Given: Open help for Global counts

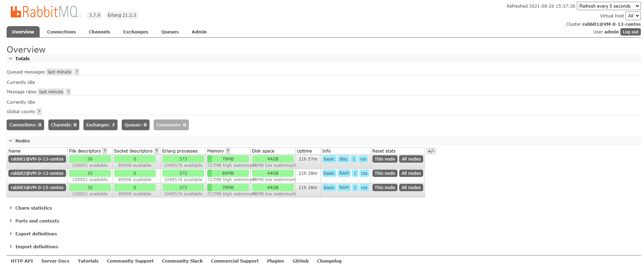Looking at the screenshot, I should tap(39, 112).
